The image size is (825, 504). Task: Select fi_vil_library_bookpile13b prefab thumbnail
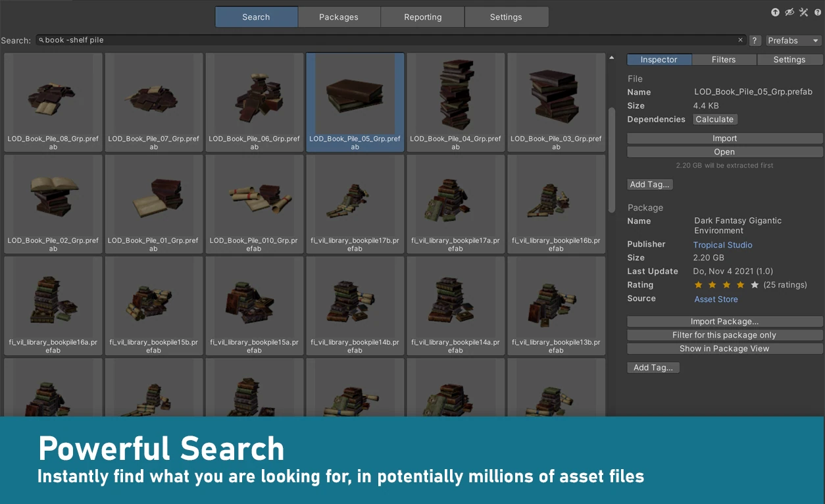pos(557,307)
